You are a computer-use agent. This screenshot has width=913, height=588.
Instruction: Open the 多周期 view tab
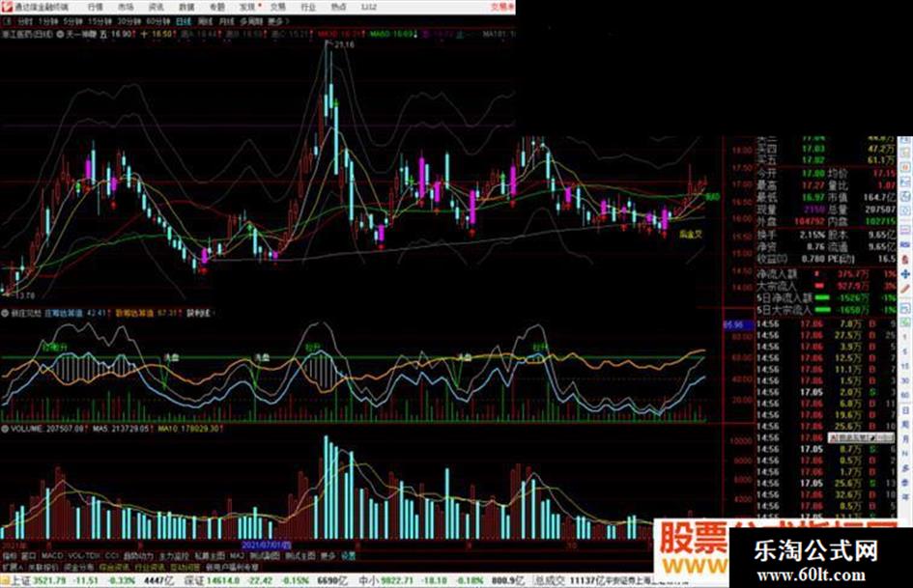pos(251,21)
